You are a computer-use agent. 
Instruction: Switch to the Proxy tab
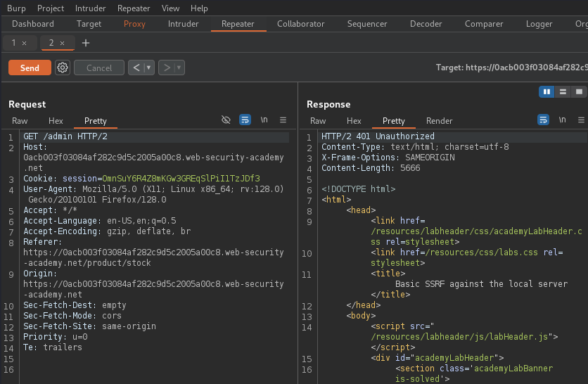pyautogui.click(x=134, y=24)
